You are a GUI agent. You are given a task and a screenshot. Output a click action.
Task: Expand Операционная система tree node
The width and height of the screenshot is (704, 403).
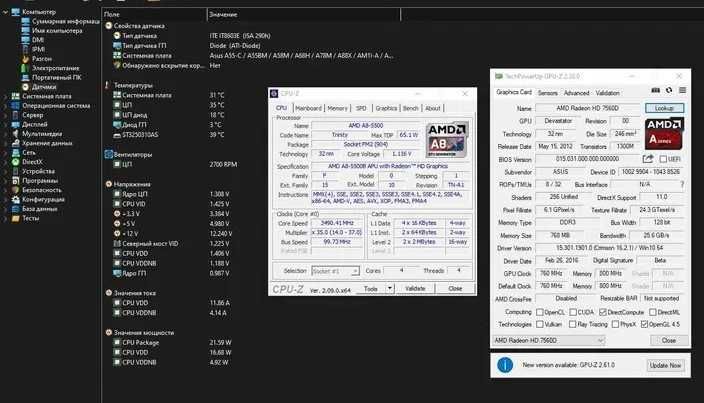(5, 106)
